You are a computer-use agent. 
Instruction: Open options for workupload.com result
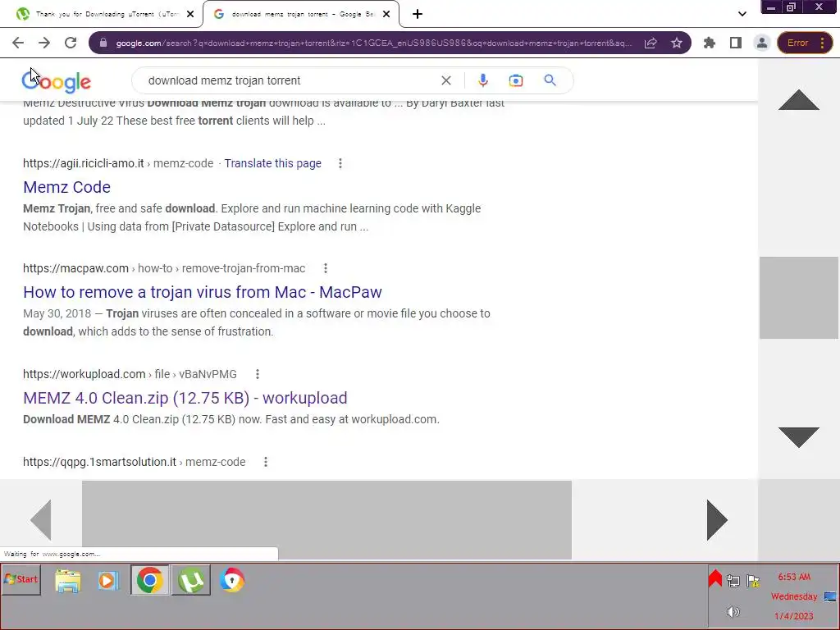pyautogui.click(x=257, y=374)
